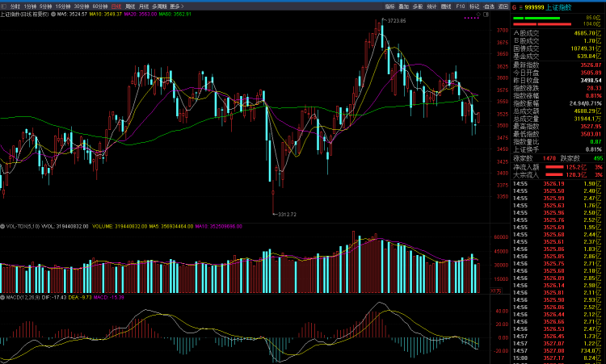Click the yellow list icon before 999999
This screenshot has width=606, height=364.
521,6
